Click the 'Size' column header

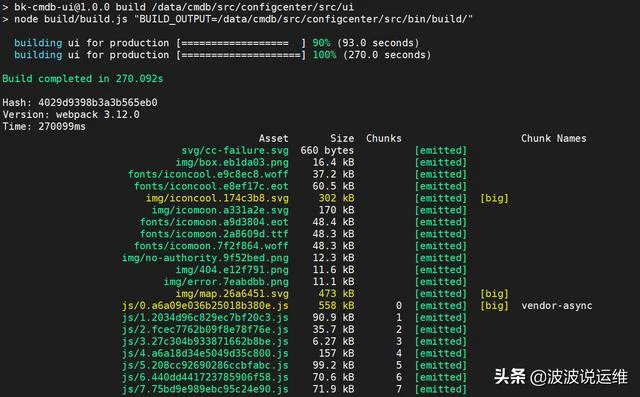342,138
